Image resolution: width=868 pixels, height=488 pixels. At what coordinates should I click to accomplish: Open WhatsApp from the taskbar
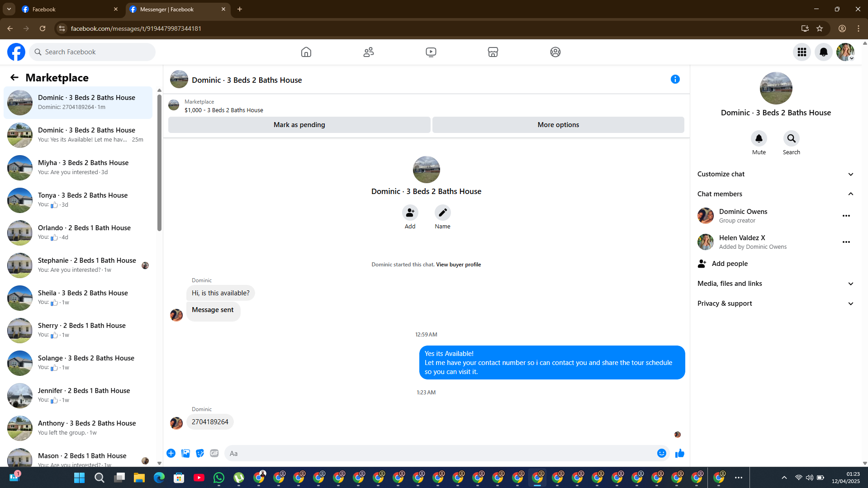(x=219, y=478)
